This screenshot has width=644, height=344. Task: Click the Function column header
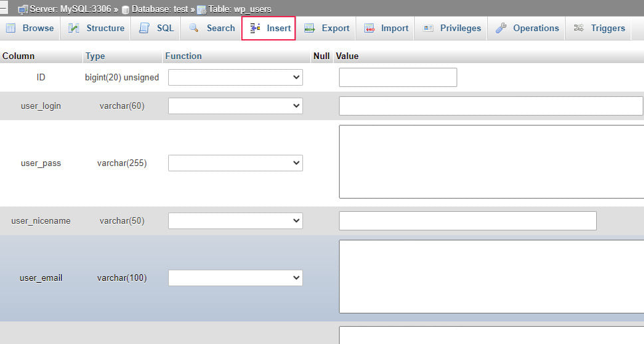[183, 56]
